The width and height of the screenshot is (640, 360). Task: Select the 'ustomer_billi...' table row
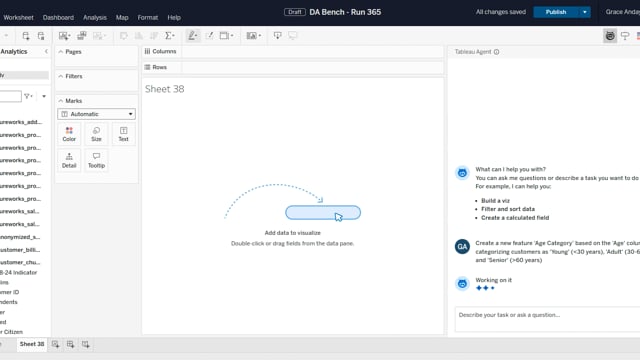(x=20, y=250)
